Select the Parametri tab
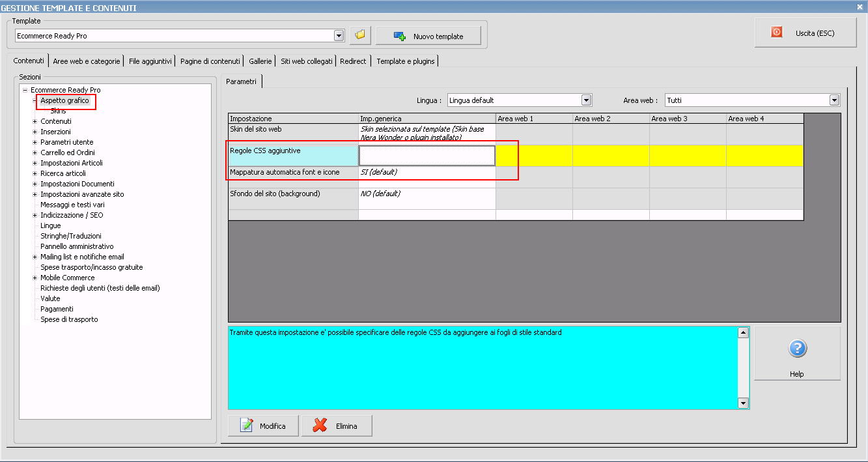The image size is (868, 462). coord(242,81)
